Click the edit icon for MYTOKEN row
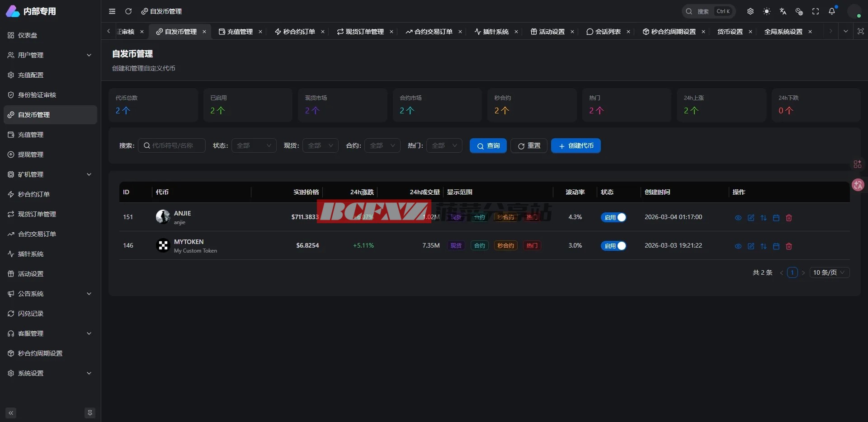The width and height of the screenshot is (868, 422). pos(751,246)
